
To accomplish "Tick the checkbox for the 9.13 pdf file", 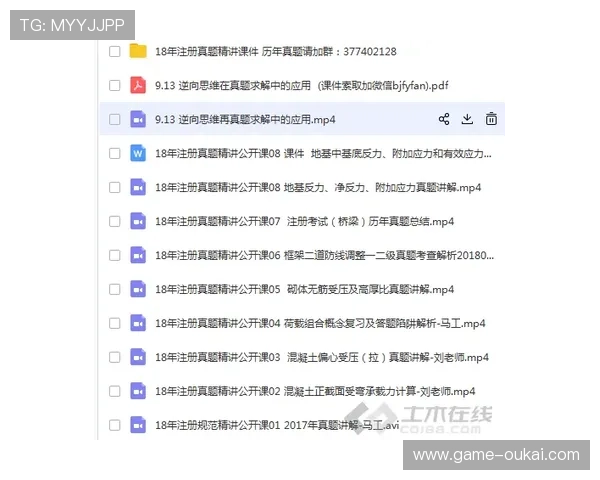I will [x=114, y=85].
